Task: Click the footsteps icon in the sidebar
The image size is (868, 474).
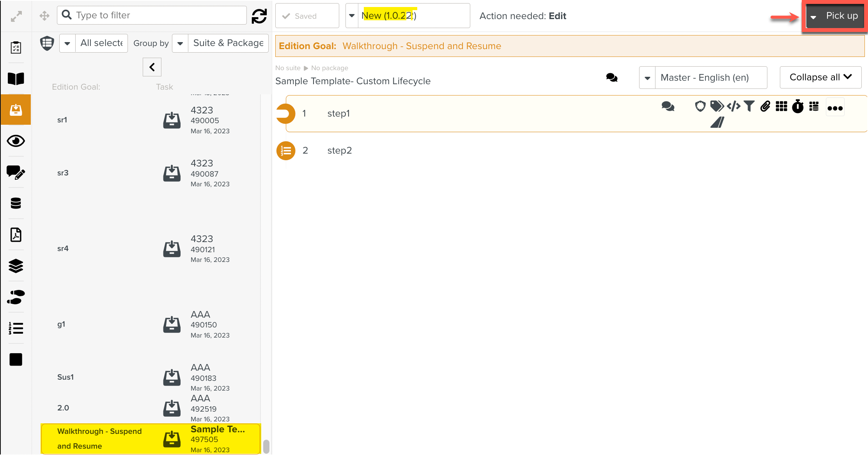Action: (x=16, y=297)
